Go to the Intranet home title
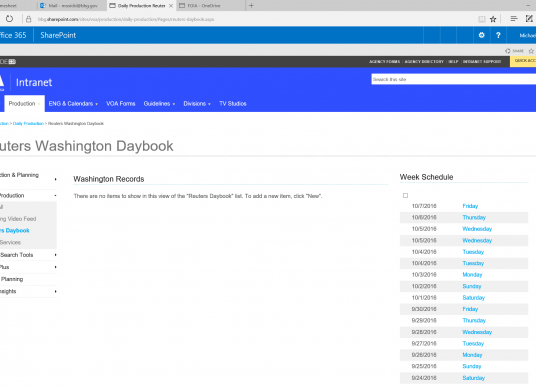Image resolution: width=536 pixels, height=386 pixels. (x=34, y=82)
